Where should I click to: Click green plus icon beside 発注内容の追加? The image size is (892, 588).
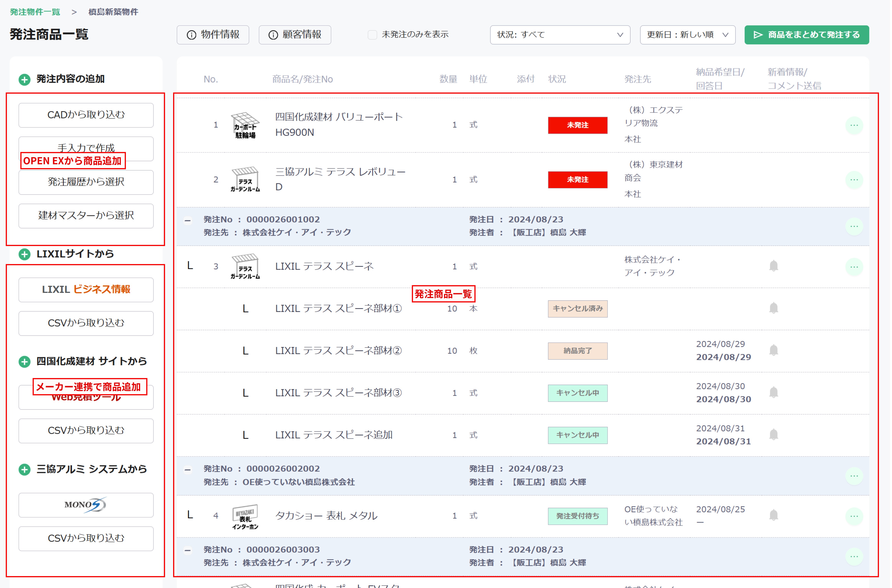tap(25, 79)
